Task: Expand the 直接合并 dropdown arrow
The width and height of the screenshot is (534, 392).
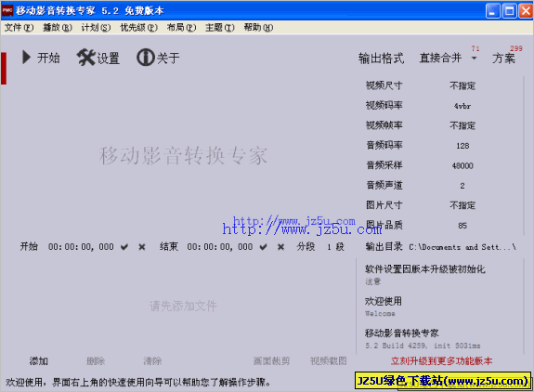Action: (x=474, y=59)
